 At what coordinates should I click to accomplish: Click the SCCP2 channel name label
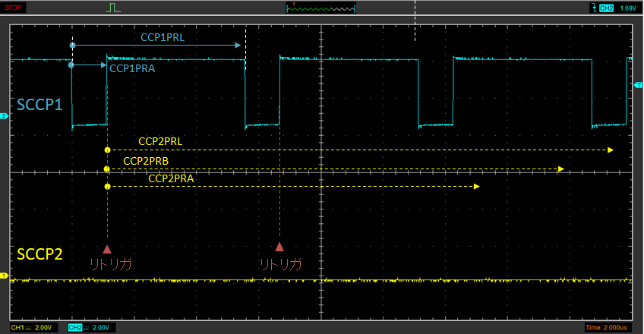(x=39, y=254)
